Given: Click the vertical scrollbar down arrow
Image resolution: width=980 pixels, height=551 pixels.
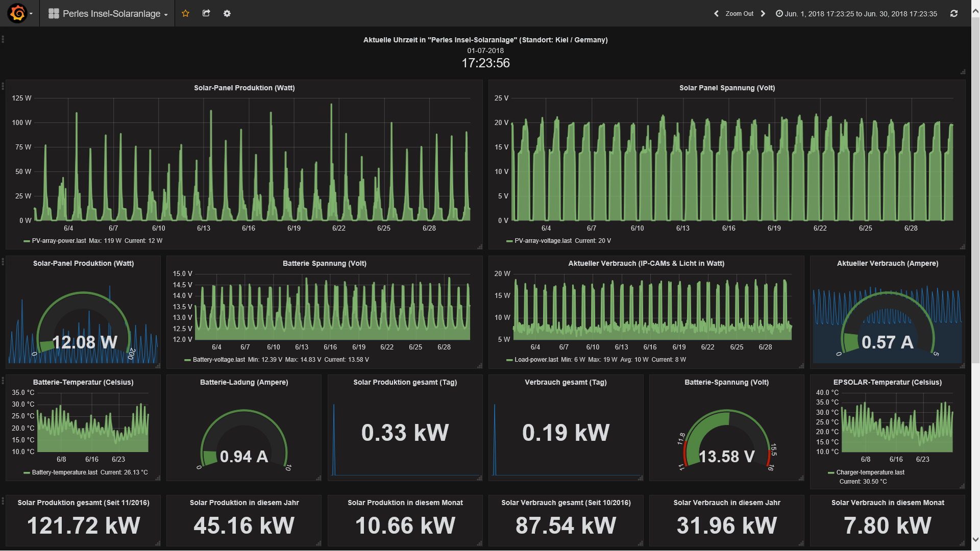Looking at the screenshot, I should tap(975, 540).
